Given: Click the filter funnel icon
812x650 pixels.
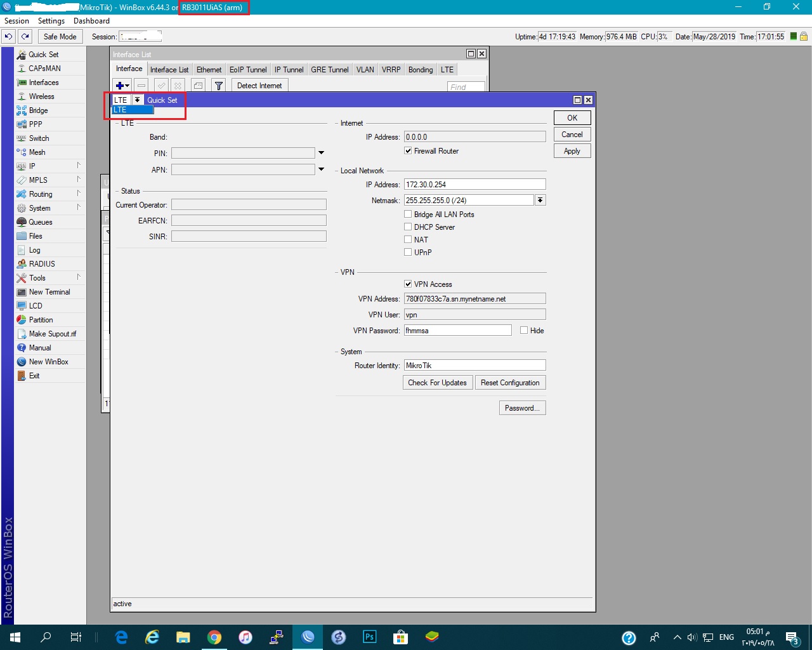Looking at the screenshot, I should [218, 86].
